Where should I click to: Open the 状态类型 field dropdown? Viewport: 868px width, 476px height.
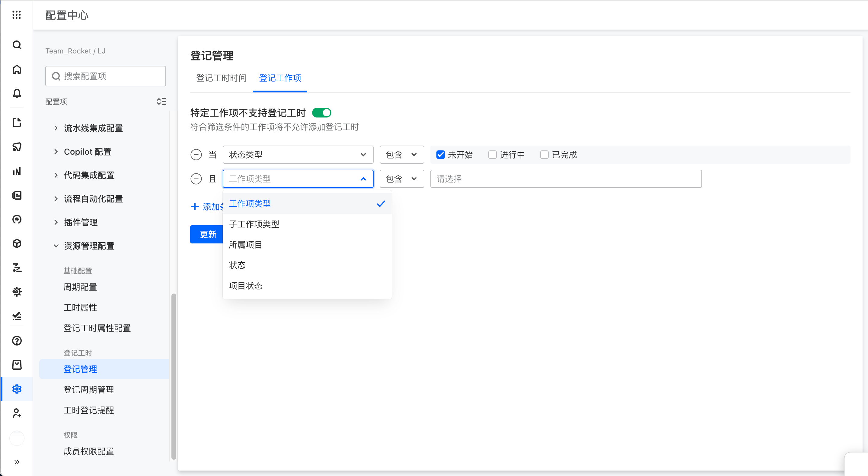pos(298,155)
